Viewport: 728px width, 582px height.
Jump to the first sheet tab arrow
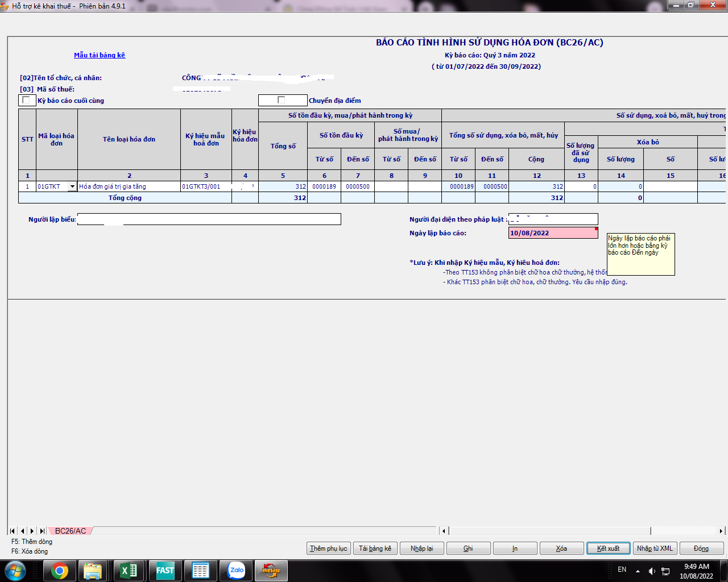pyautogui.click(x=12, y=531)
